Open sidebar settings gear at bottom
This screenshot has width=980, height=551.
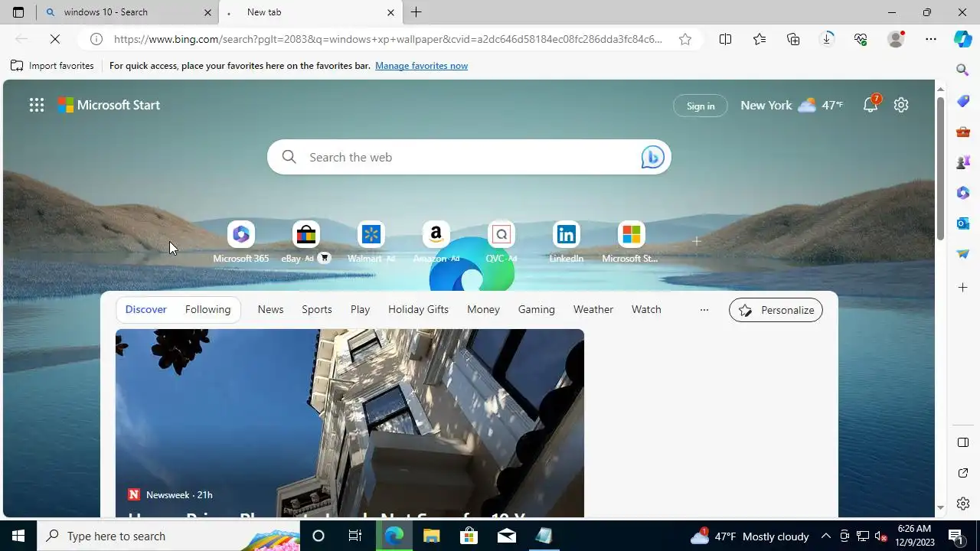(963, 504)
